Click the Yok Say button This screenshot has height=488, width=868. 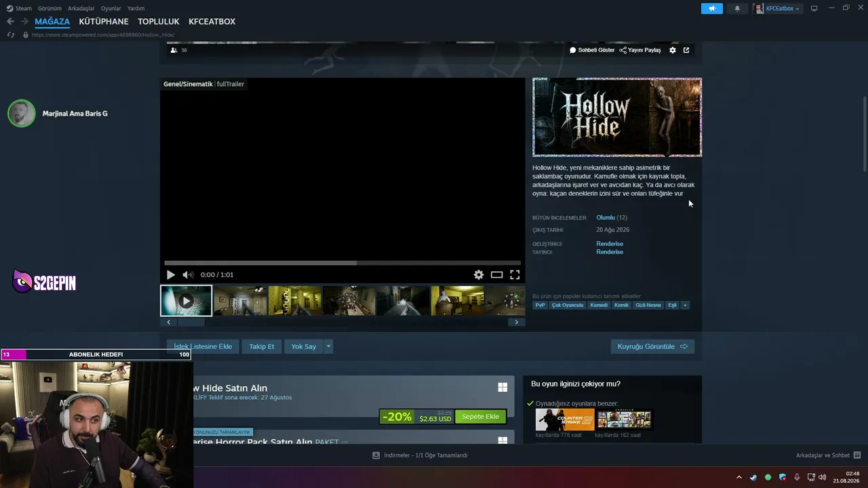pyautogui.click(x=304, y=346)
